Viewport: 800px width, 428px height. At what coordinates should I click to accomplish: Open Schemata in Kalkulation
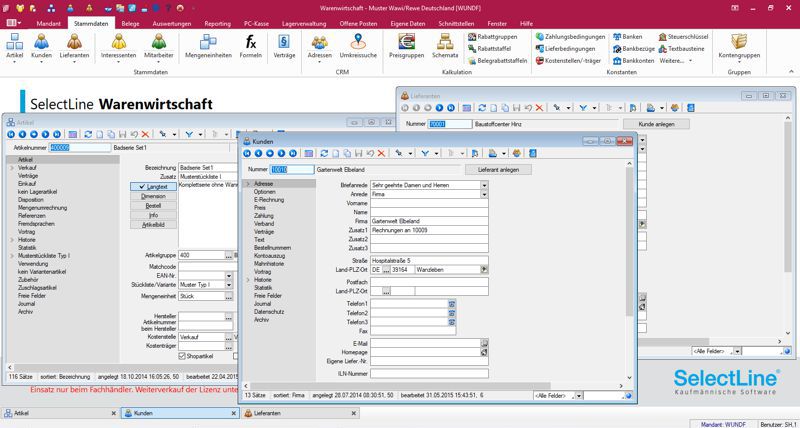click(445, 46)
